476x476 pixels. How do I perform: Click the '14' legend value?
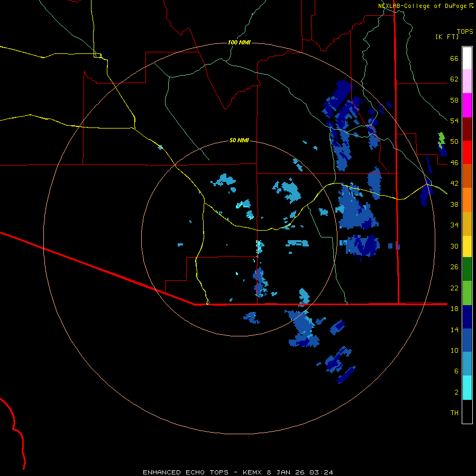454,329
